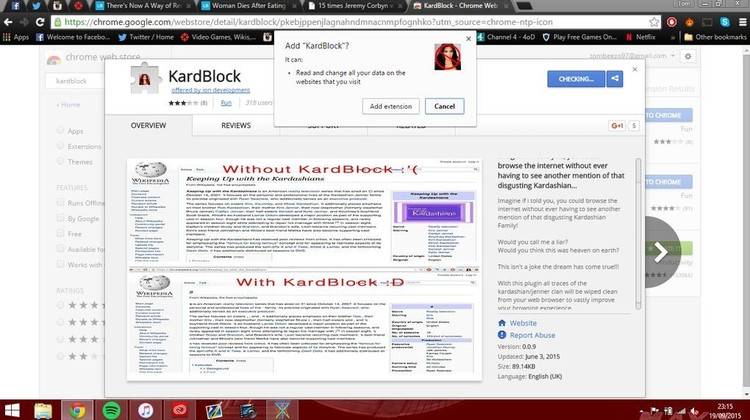Image resolution: width=750 pixels, height=420 pixels.
Task: Click the "Add extension" button in the dialog
Action: tap(390, 106)
